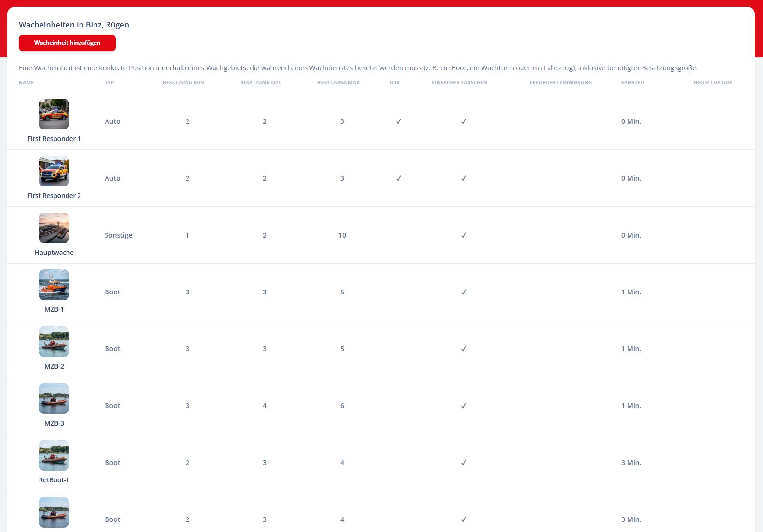Viewport: 763px width, 532px height.
Task: Click Einfaches Tauschen checkmark in MZB-1 row
Action: (x=464, y=292)
